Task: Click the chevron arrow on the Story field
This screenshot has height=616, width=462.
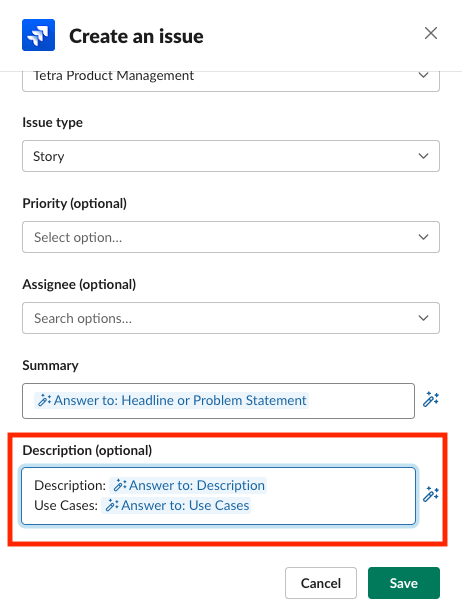Action: coord(423,156)
